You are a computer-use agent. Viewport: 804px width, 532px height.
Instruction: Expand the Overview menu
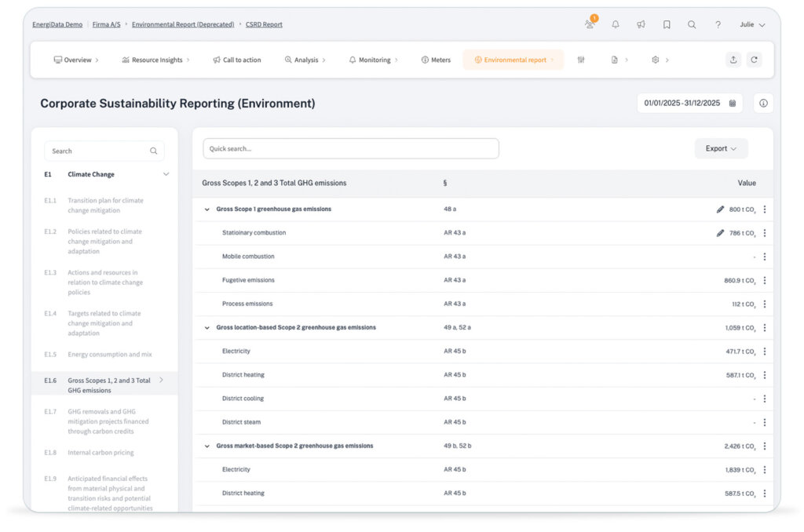pos(76,60)
